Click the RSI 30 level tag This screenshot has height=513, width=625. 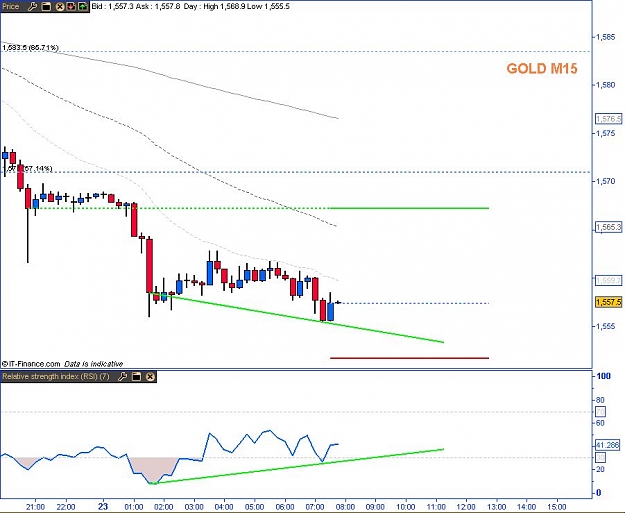pos(600,458)
